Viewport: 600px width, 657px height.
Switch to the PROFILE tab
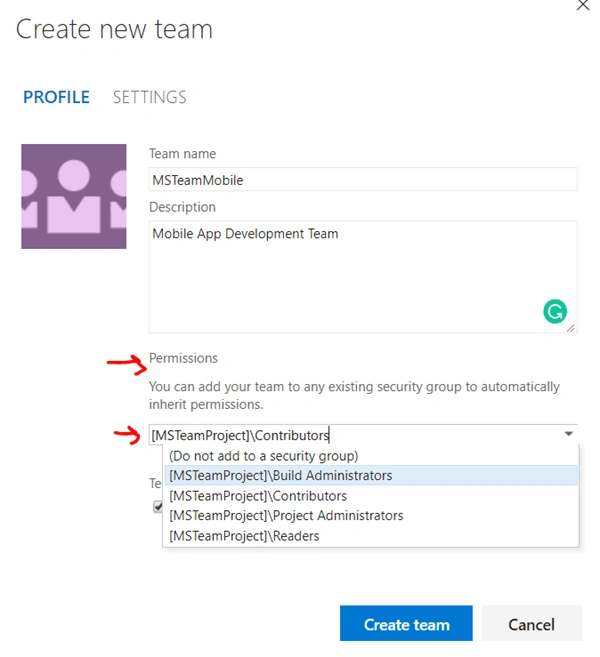(x=56, y=97)
